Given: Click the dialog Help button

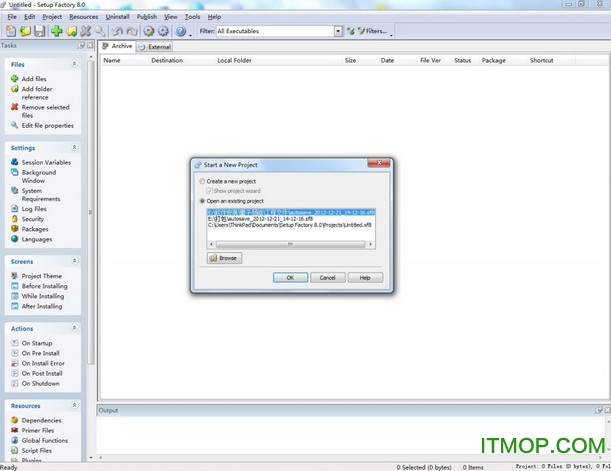Looking at the screenshot, I should 365,278.
